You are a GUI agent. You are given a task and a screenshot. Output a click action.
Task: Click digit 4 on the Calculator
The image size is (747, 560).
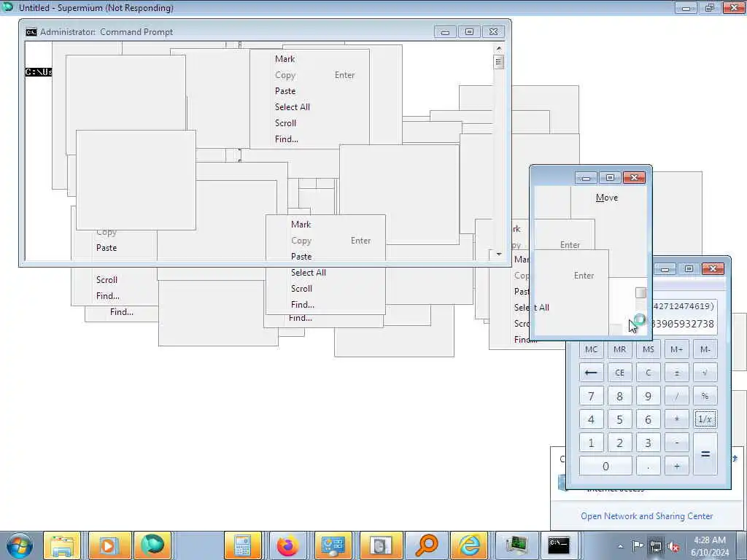point(591,419)
